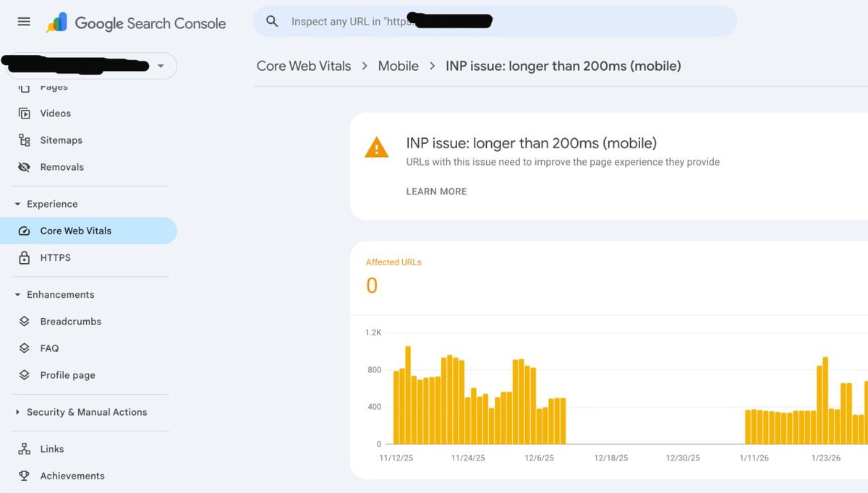
Task: Go to Mobile breadcrumb
Action: point(399,66)
